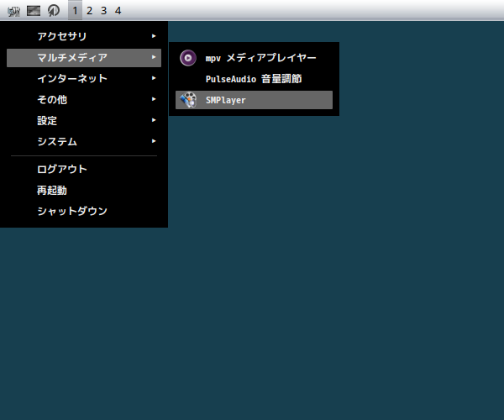Image resolution: width=504 pixels, height=420 pixels.
Task: Choose 再起動 to restart
Action: [x=84, y=190]
